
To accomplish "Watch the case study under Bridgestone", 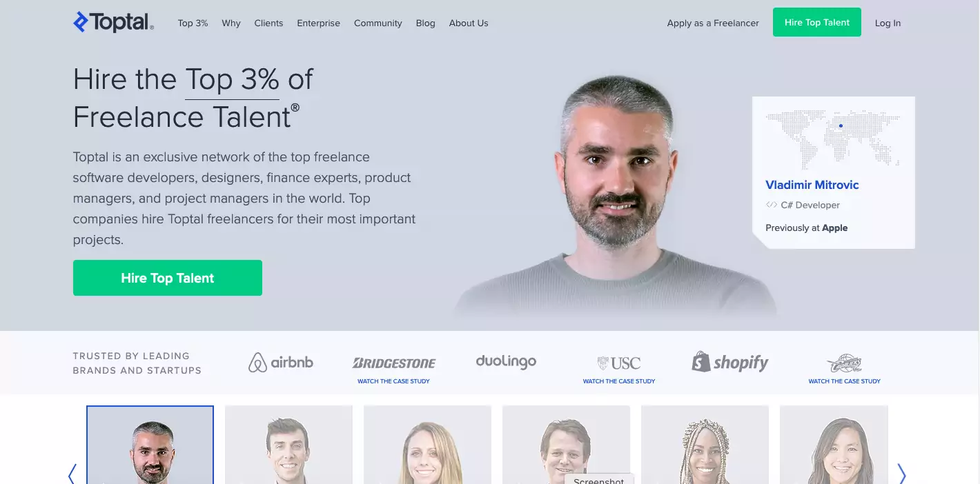I will pyautogui.click(x=393, y=381).
